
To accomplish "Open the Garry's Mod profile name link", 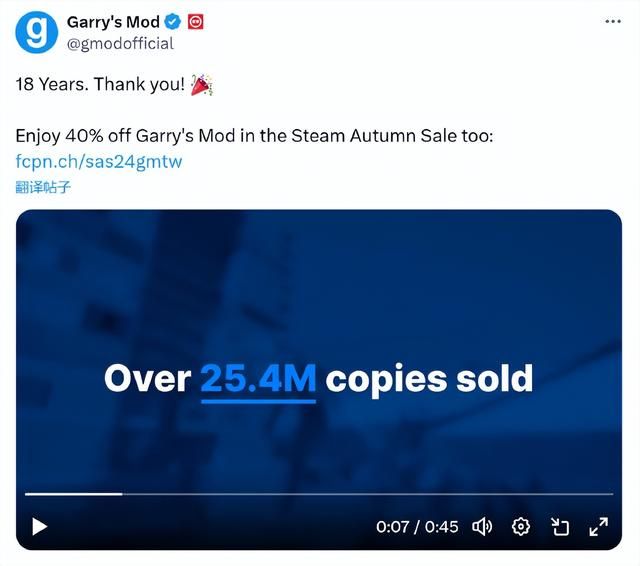I will point(112,22).
